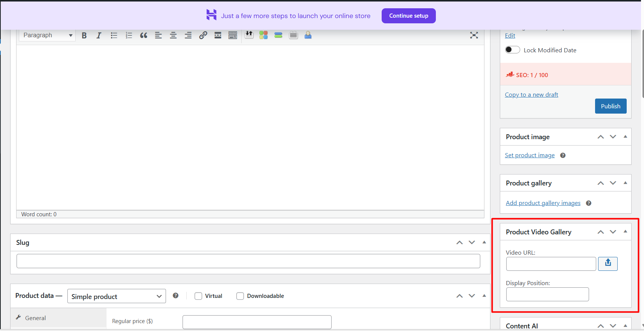Add a blockquote
The height and width of the screenshot is (331, 644).
[144, 35]
